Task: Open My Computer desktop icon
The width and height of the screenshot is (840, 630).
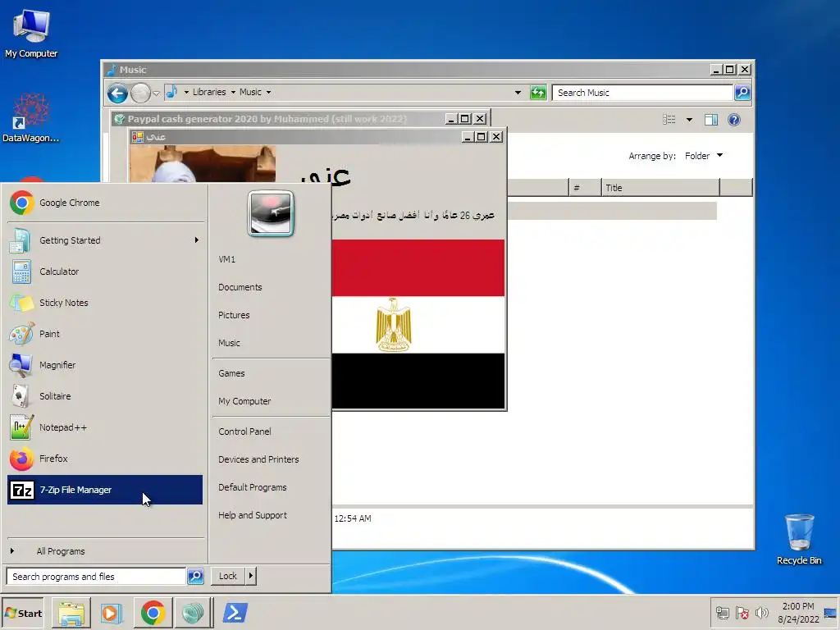Action: tap(31, 34)
